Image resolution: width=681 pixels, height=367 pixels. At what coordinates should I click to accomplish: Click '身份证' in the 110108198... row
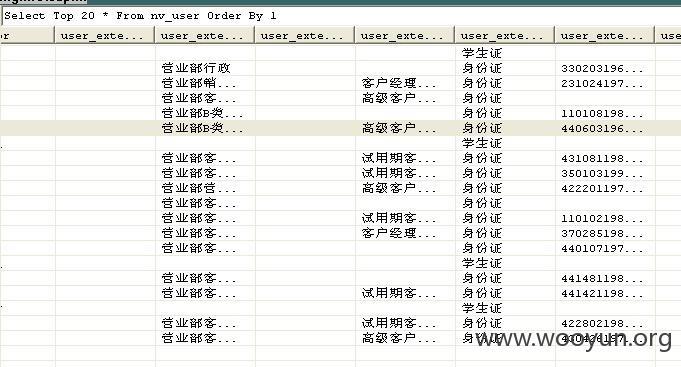click(x=482, y=113)
